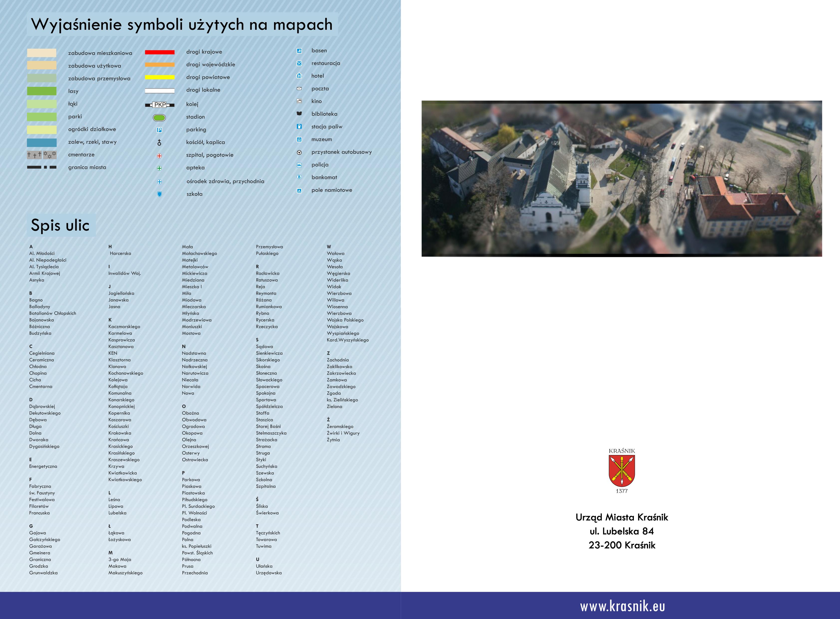Click the szkoła shield icon
This screenshot has width=840, height=619.
[159, 194]
